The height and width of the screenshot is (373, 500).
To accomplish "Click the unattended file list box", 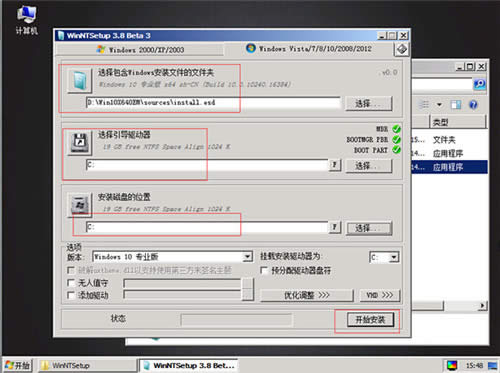I will [x=182, y=283].
